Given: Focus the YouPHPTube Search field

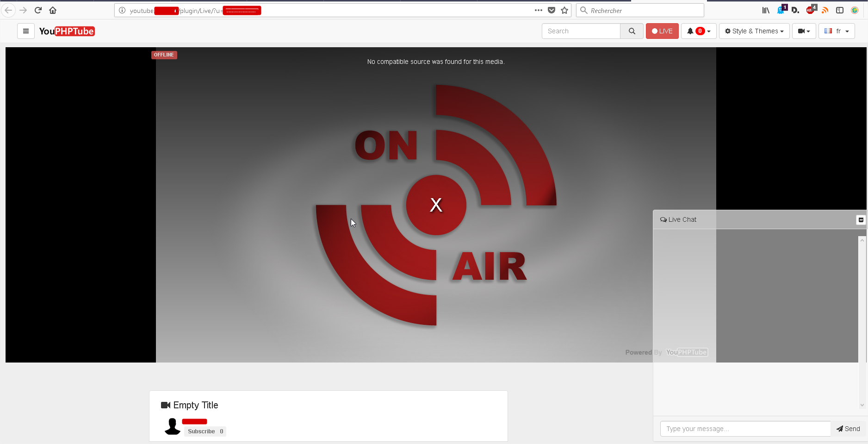Looking at the screenshot, I should [x=581, y=31].
